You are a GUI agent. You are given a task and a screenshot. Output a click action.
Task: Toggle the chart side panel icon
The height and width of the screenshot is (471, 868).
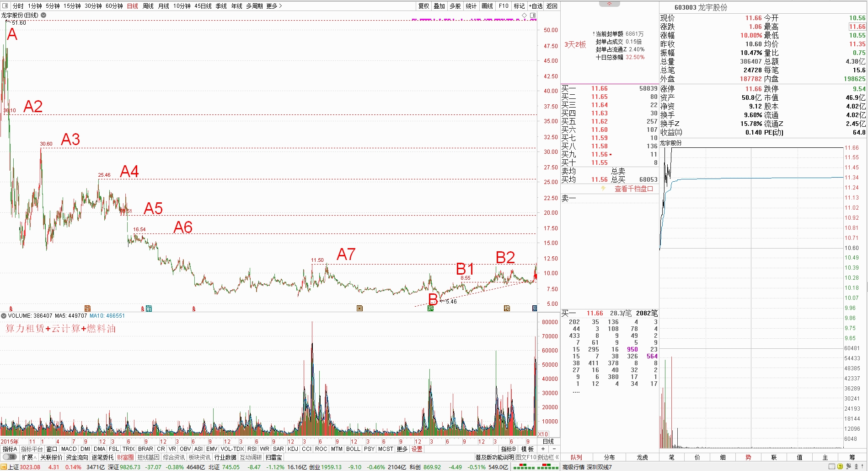(533, 16)
